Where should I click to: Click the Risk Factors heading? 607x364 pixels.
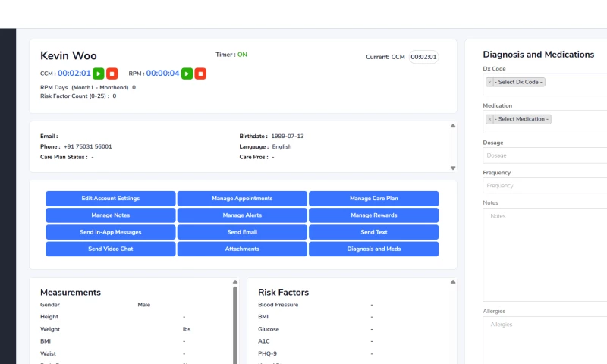click(x=283, y=293)
